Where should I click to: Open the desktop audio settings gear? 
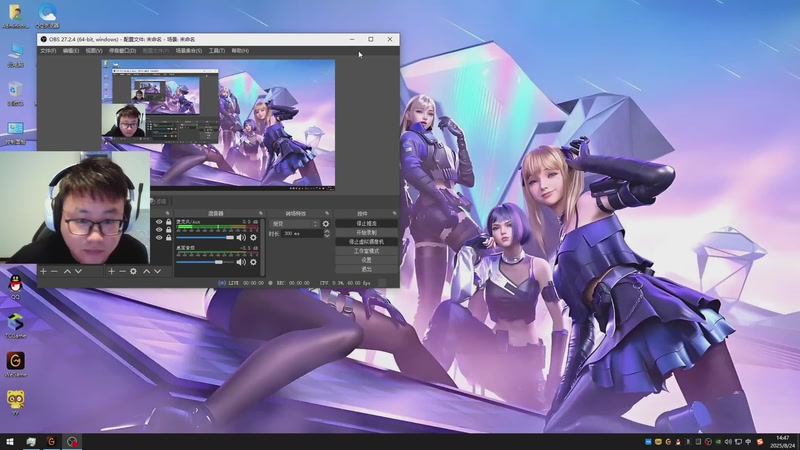coord(254,262)
